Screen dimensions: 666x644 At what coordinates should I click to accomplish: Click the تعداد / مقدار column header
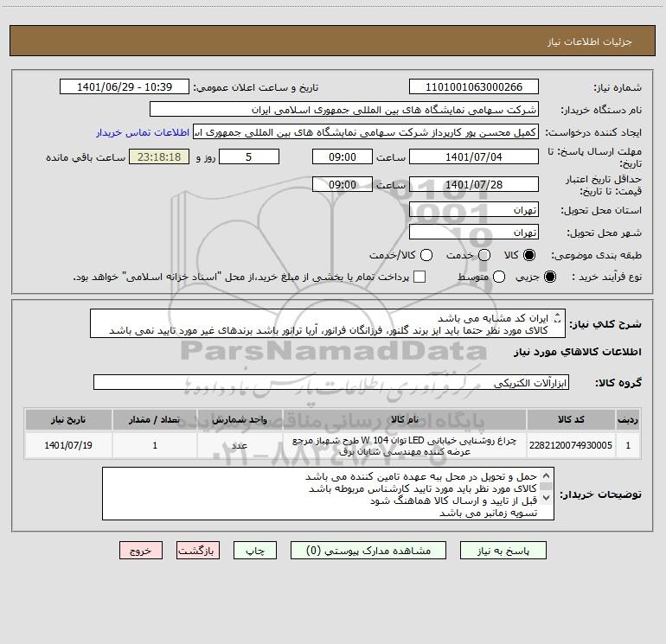click(155, 420)
